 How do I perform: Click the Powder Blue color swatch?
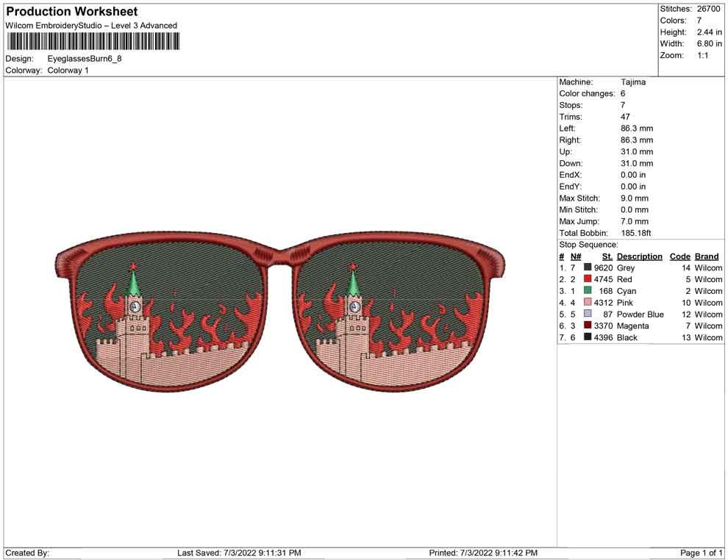(588, 314)
